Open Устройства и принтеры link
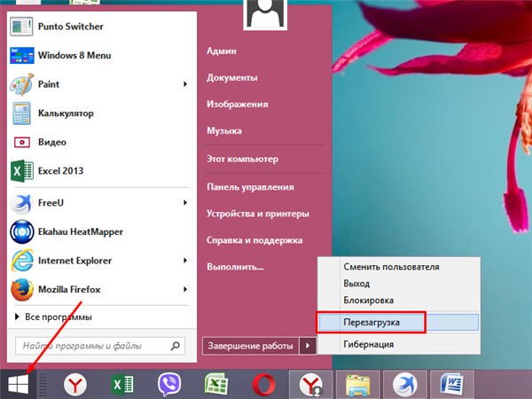Image resolution: width=532 pixels, height=399 pixels. [x=258, y=214]
